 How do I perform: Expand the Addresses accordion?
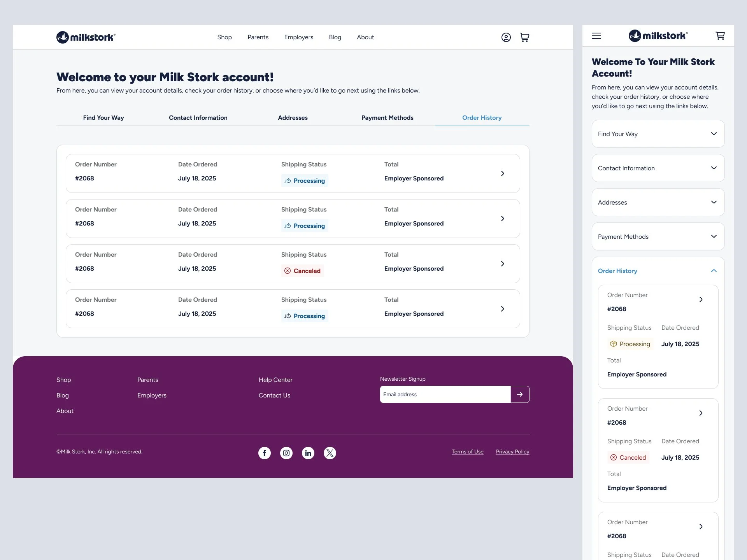click(x=658, y=202)
